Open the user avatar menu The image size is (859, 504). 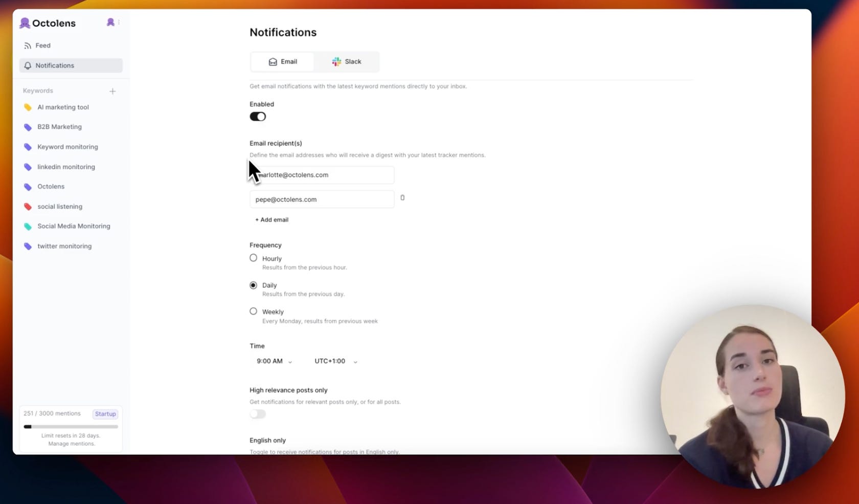(110, 22)
